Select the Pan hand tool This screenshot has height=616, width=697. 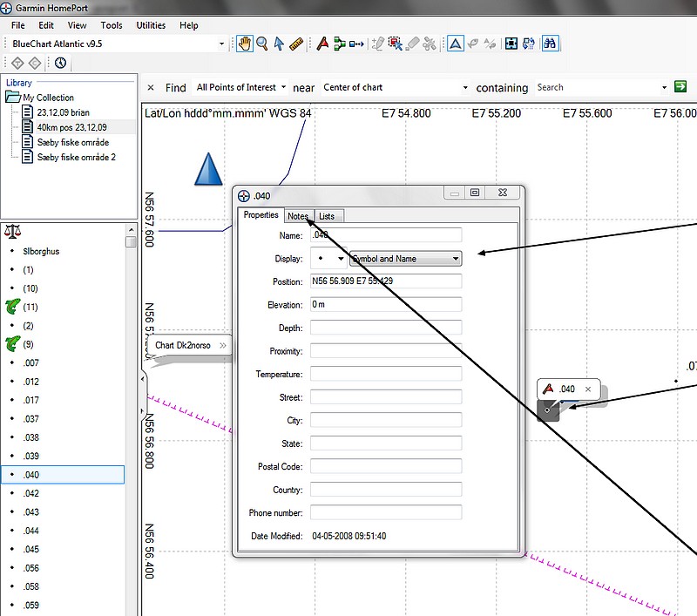[245, 44]
